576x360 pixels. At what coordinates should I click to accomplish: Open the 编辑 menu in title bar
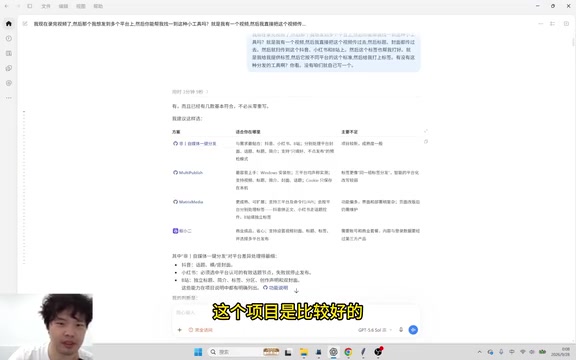[63, 6]
